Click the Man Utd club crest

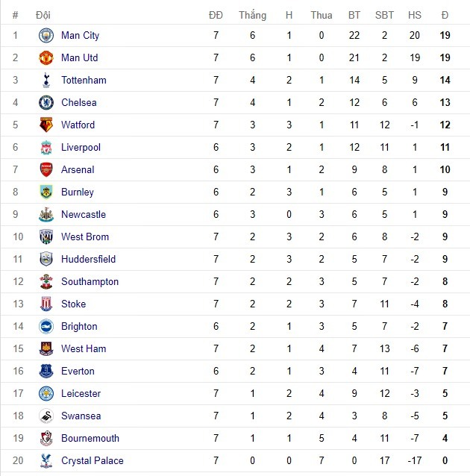coord(46,57)
